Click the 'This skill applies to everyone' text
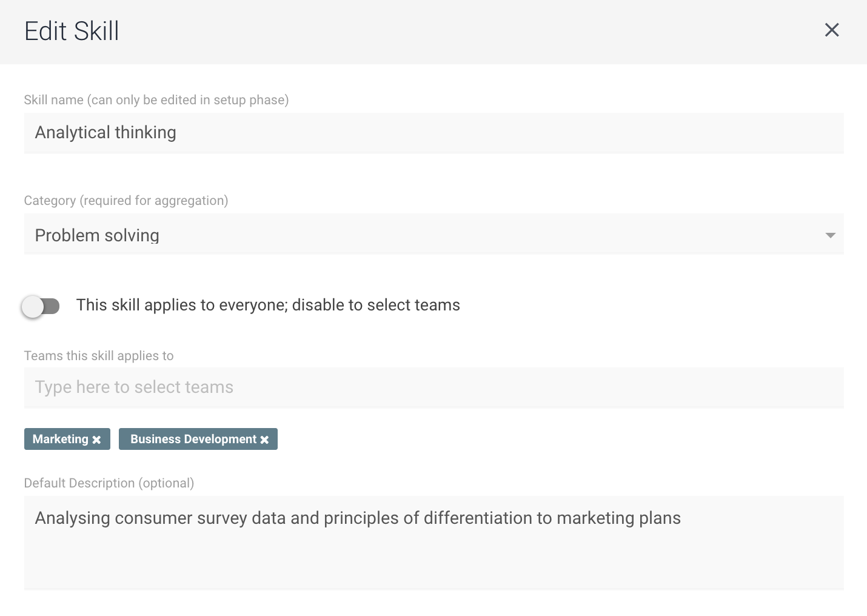The height and width of the screenshot is (616, 867). [268, 305]
